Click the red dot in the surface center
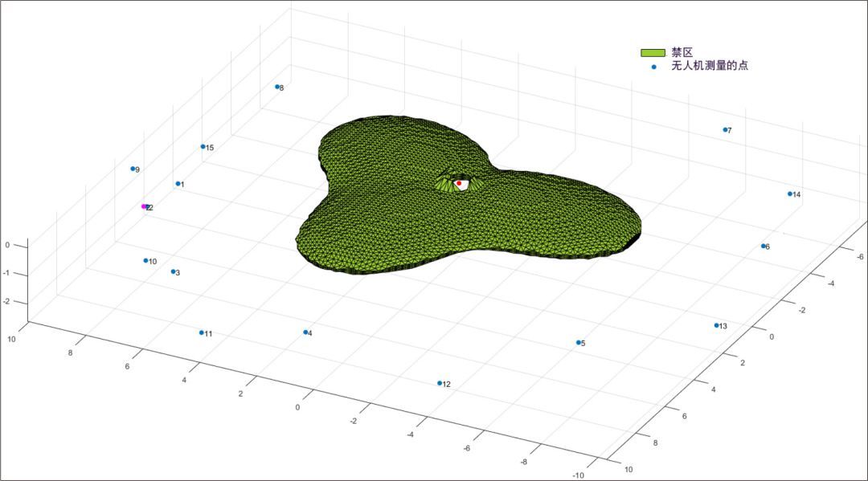The image size is (868, 481). pyautogui.click(x=459, y=184)
